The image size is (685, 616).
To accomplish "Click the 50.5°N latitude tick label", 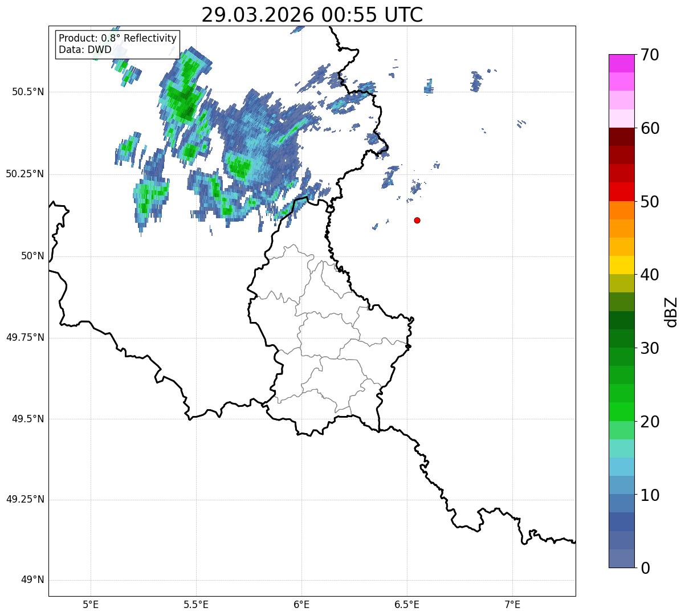I will 28,92.
